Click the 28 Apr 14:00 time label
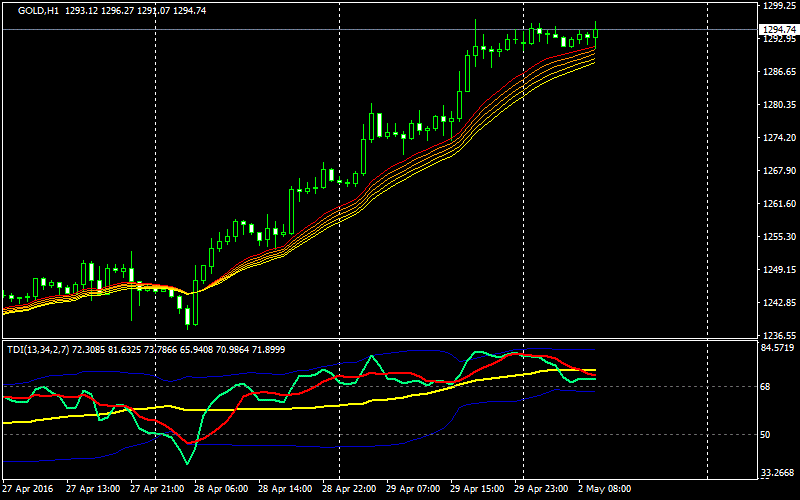 coord(285,489)
